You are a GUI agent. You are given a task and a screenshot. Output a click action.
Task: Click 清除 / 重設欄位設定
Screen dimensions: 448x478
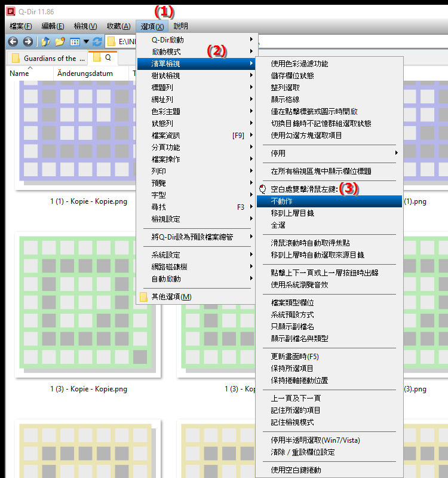(330, 452)
